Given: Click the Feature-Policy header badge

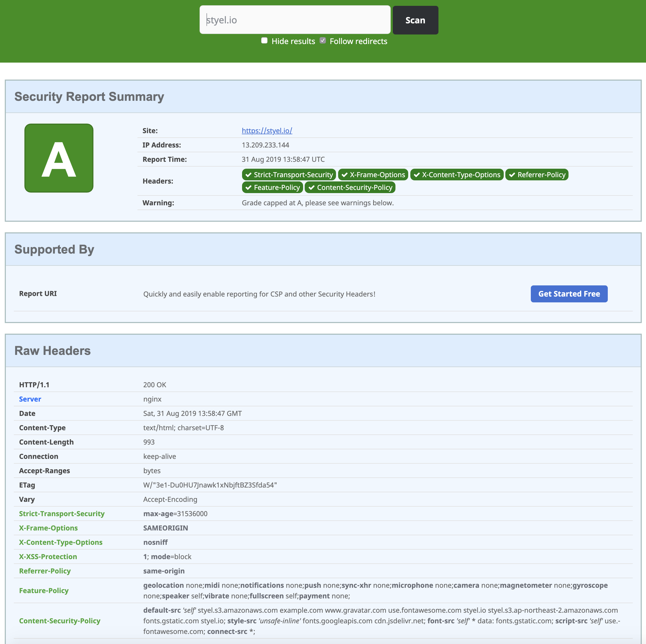Looking at the screenshot, I should (x=272, y=188).
